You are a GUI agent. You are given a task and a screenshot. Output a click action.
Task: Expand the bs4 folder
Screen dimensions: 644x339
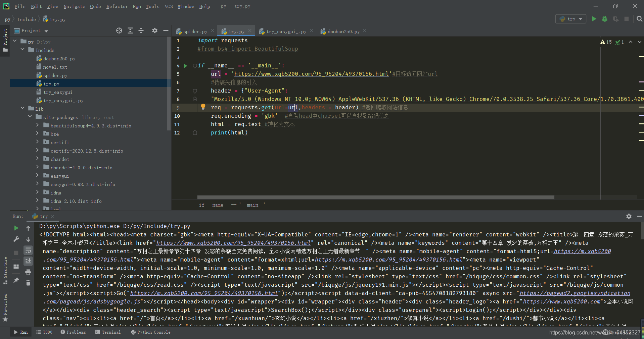pos(37,133)
